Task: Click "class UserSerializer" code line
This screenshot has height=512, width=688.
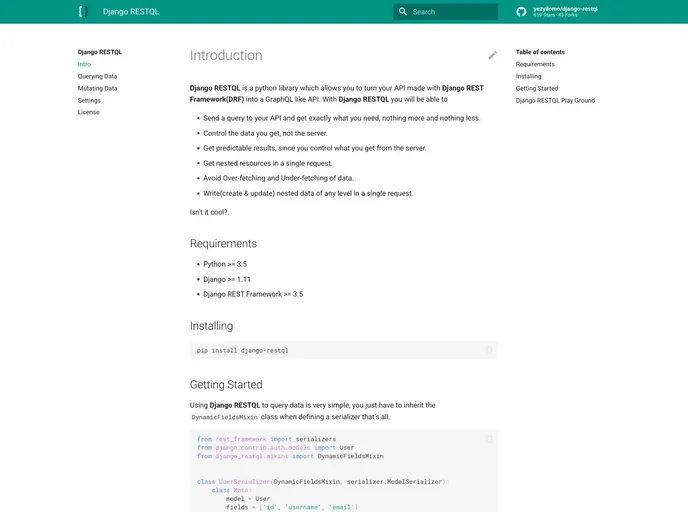Action: [322, 482]
